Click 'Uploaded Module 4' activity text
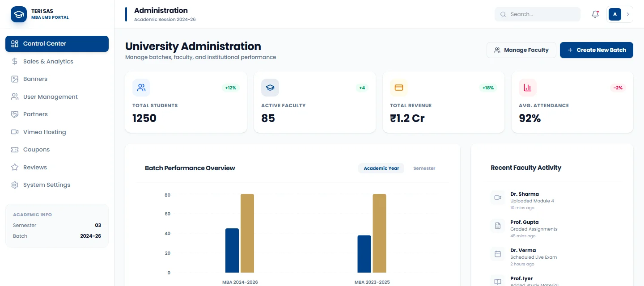The width and height of the screenshot is (644, 286). 532,201
